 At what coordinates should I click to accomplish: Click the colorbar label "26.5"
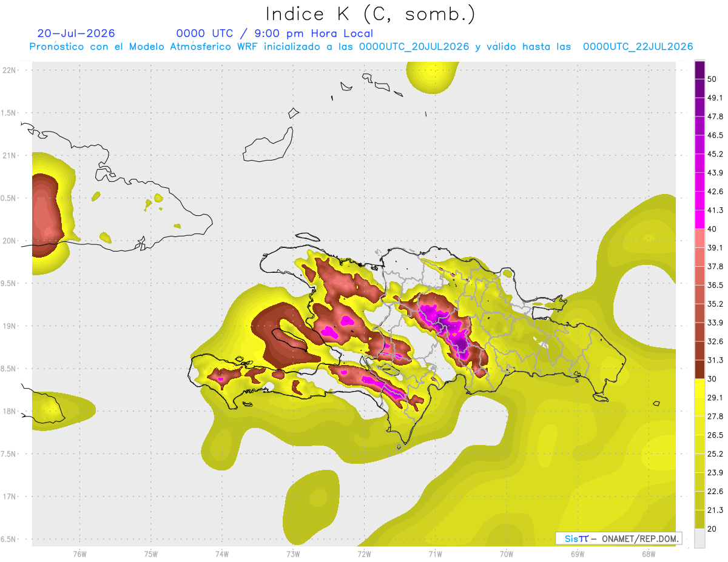(715, 435)
